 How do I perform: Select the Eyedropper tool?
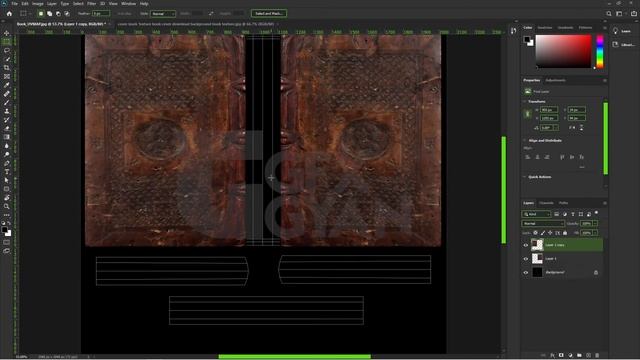click(7, 85)
